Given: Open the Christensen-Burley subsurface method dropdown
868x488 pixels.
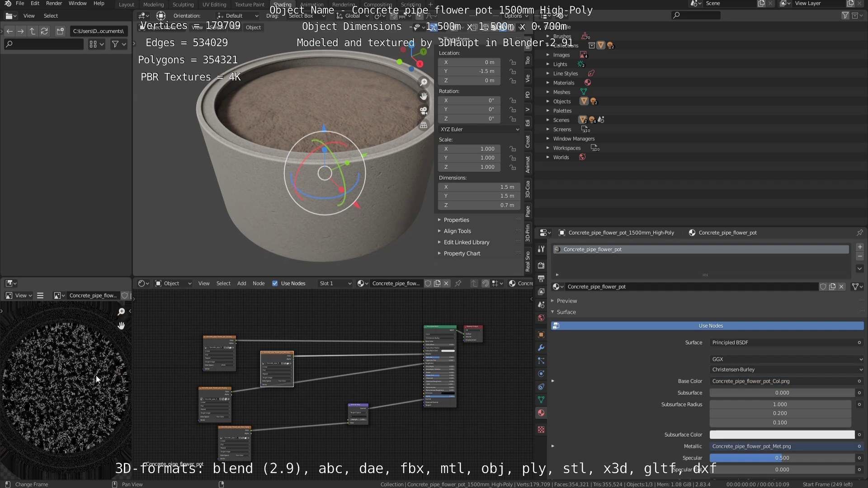Looking at the screenshot, I should coord(787,370).
